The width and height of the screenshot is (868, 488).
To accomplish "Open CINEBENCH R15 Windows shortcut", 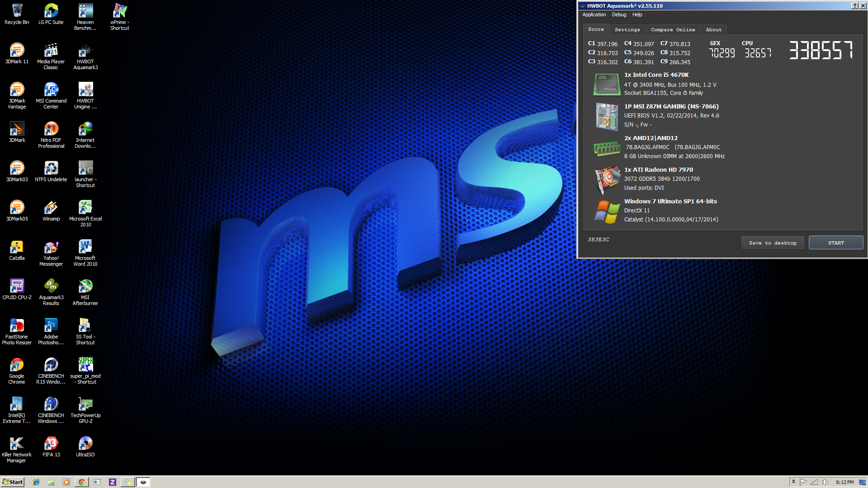I will [51, 371].
